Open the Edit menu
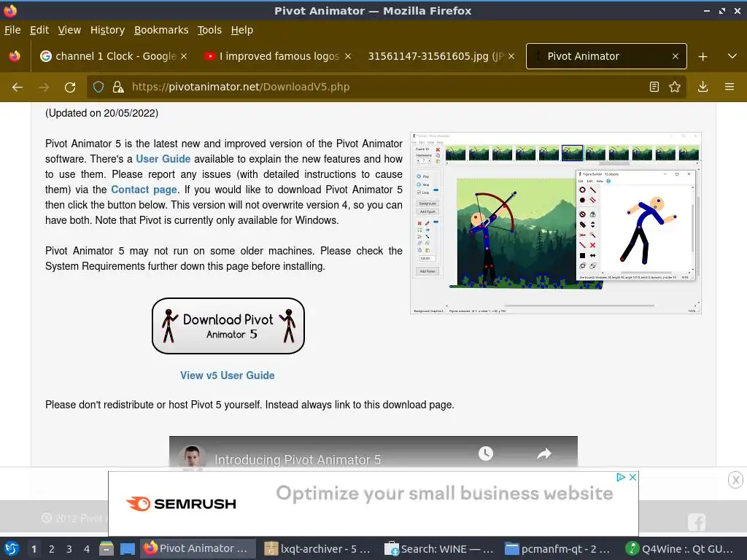Screen dimensions: 747x560 39,30
